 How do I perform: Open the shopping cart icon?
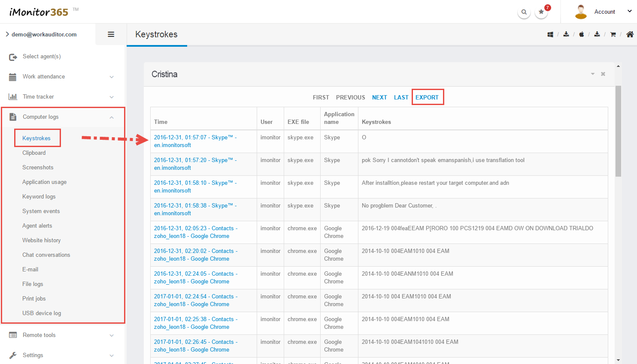[x=613, y=34]
